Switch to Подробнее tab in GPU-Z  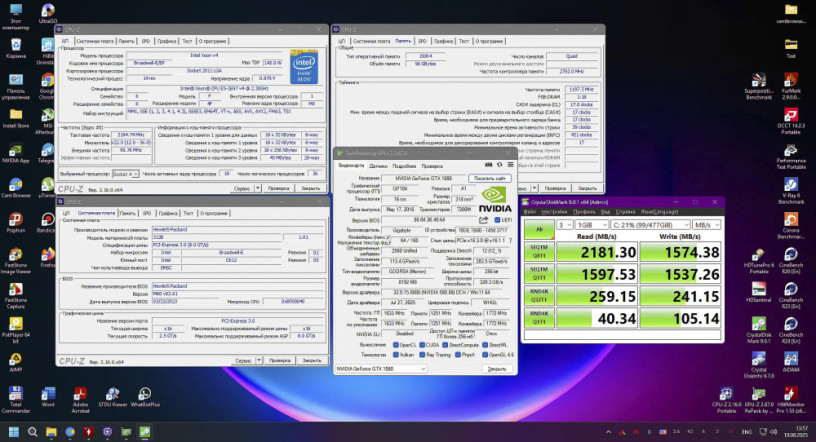[404, 166]
